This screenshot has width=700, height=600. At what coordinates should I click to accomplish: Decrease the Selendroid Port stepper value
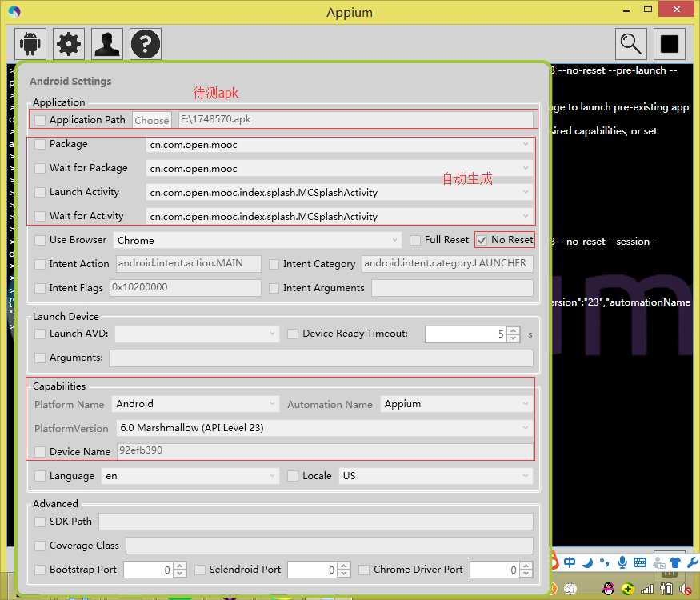[344, 574]
